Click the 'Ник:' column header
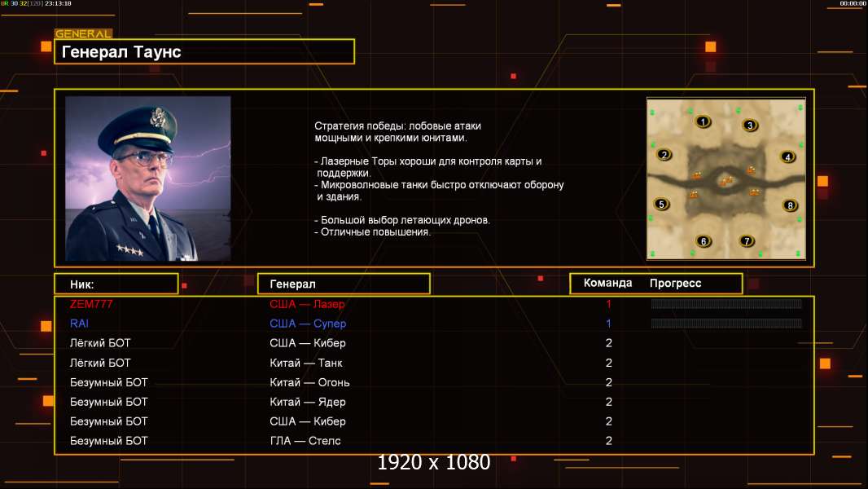The width and height of the screenshot is (868, 489). pos(116,284)
